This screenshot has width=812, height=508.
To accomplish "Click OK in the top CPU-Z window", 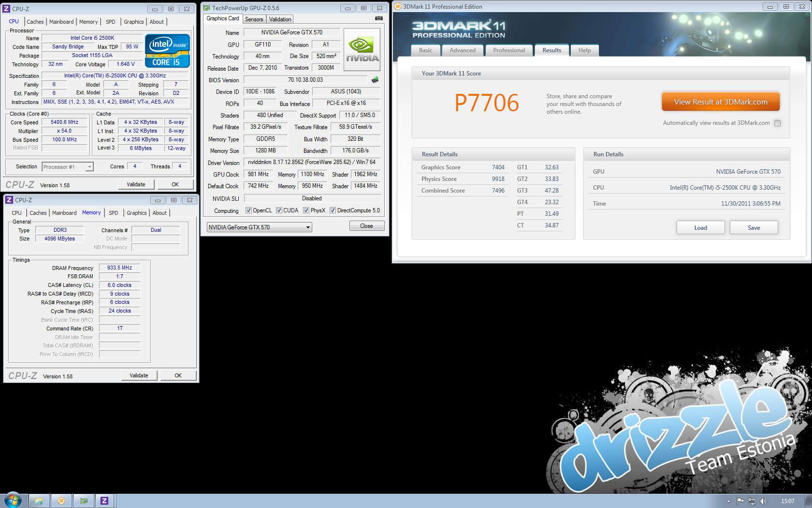I will coord(175,184).
